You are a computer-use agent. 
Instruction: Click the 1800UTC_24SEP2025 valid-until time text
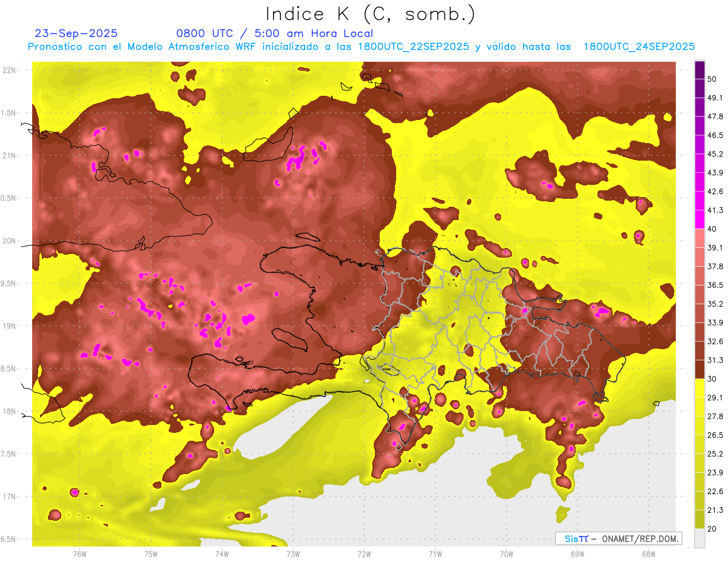click(639, 47)
